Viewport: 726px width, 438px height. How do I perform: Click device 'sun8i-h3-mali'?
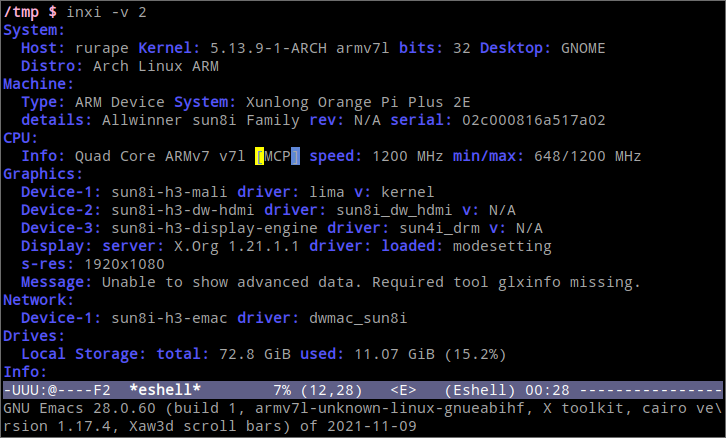[169, 192]
